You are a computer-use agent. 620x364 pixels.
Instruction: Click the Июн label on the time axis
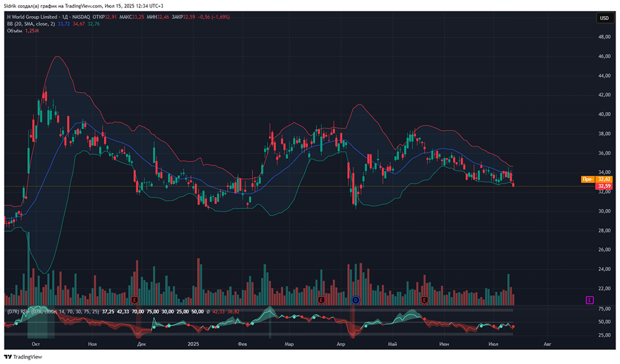444,344
